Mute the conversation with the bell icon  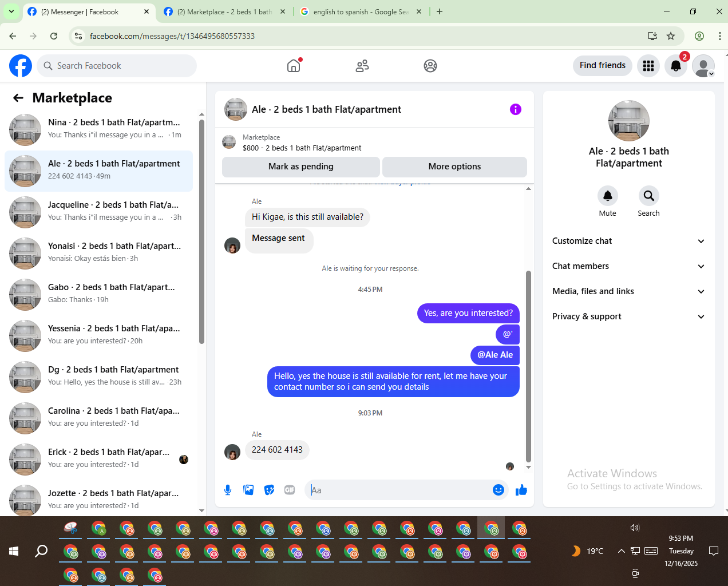click(x=608, y=196)
